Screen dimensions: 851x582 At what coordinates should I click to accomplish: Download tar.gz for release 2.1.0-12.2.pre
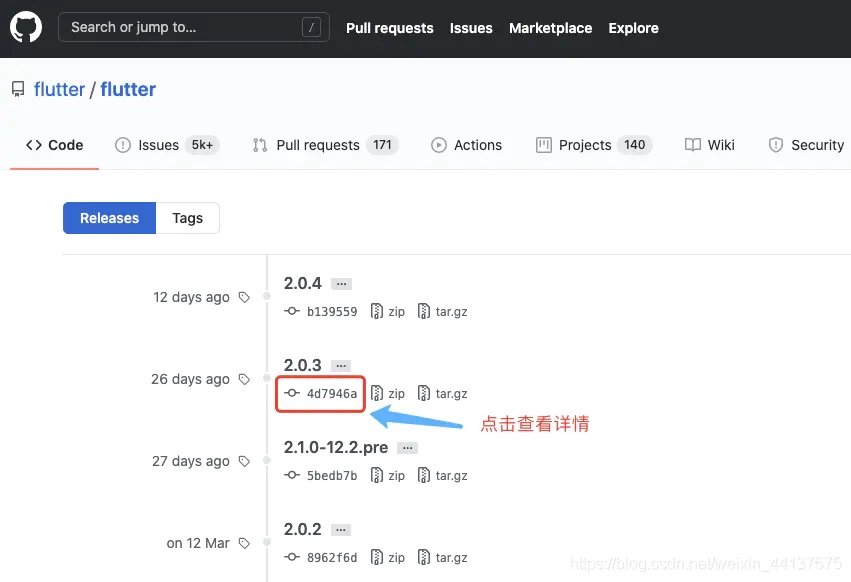(x=452, y=476)
